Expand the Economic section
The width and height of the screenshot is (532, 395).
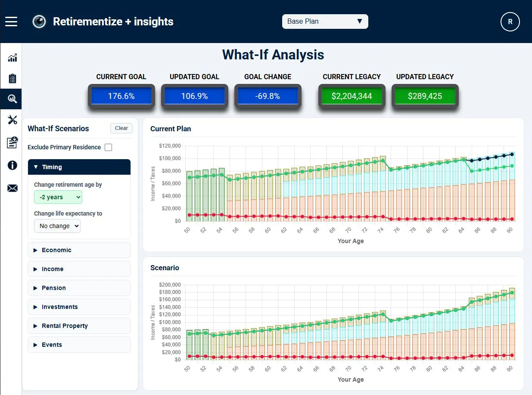pos(79,250)
